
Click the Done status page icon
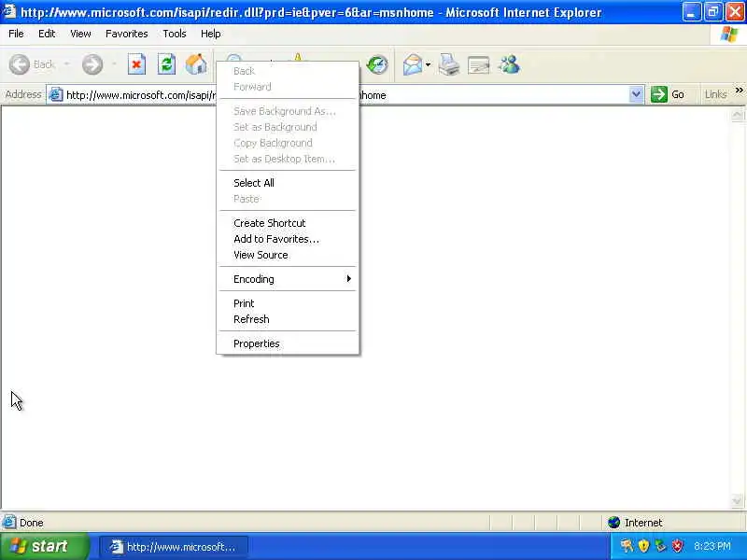[9, 523]
